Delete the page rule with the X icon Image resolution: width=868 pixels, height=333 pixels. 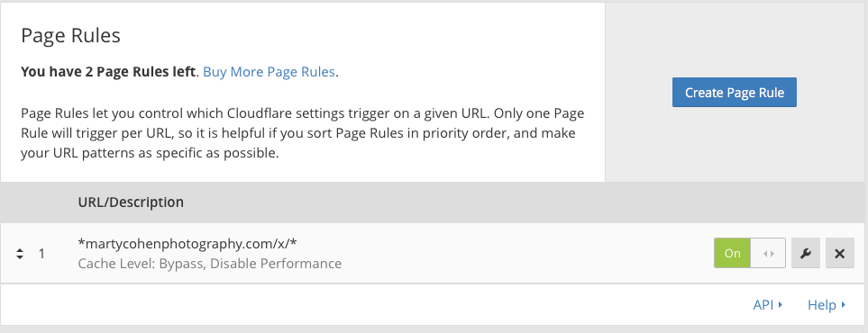pyautogui.click(x=840, y=253)
